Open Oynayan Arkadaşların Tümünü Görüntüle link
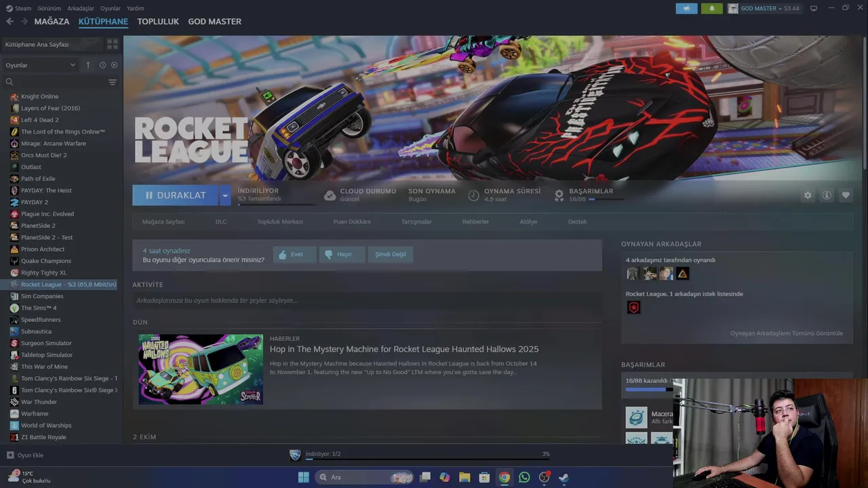 787,333
